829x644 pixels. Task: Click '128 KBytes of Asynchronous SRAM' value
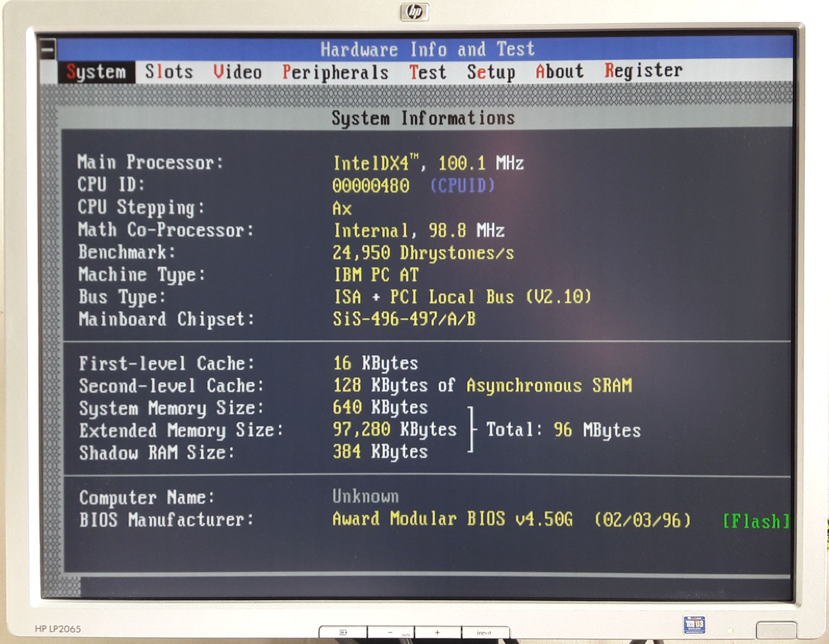pyautogui.click(x=483, y=386)
